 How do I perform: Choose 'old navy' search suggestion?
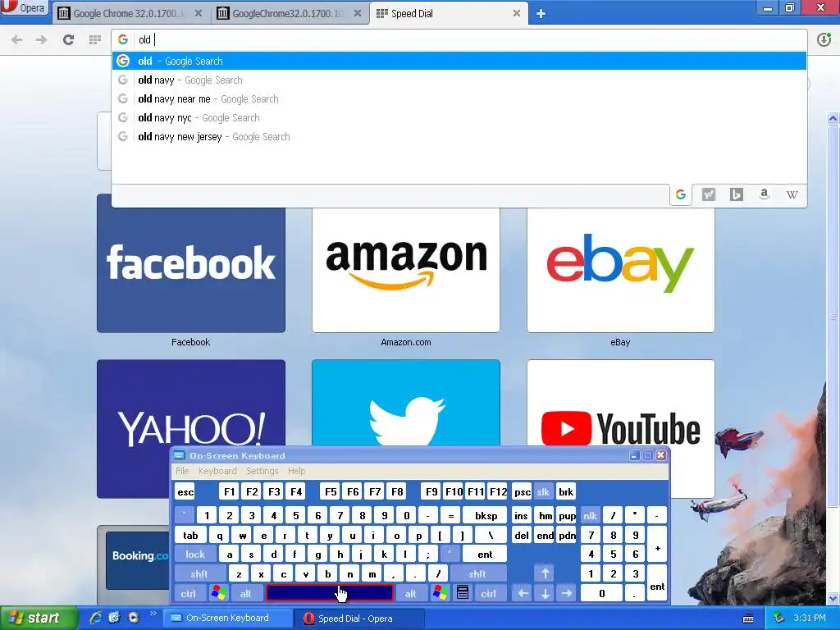tap(459, 80)
